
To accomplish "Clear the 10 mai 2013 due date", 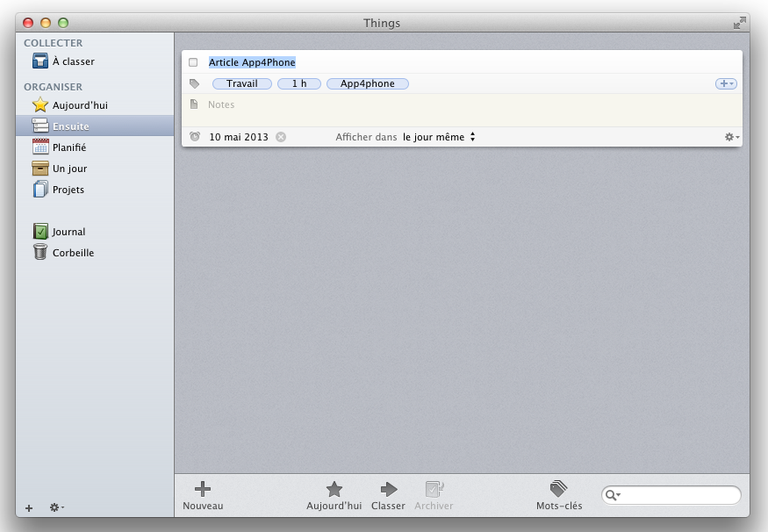I will [281, 137].
